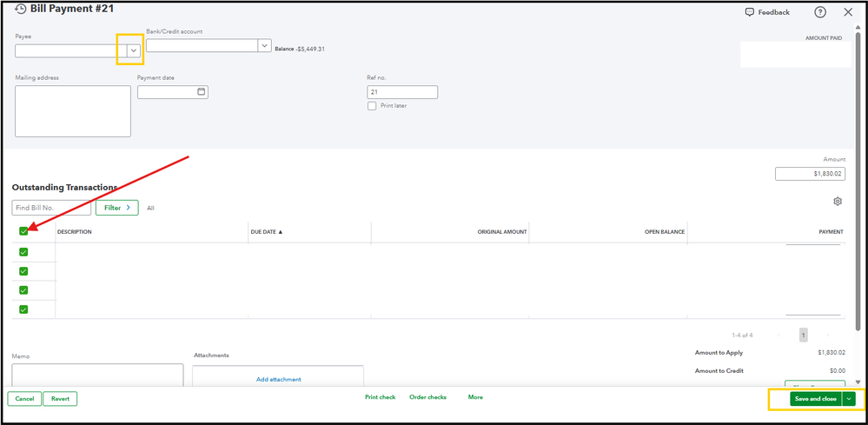Close the Bill Payment window
The height and width of the screenshot is (425, 868).
(x=848, y=12)
